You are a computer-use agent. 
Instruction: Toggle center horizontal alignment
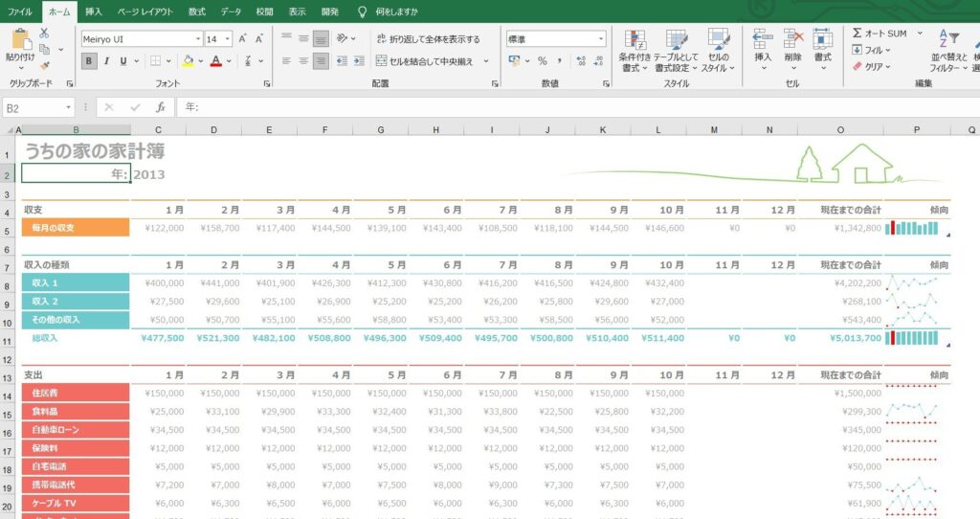click(303, 60)
